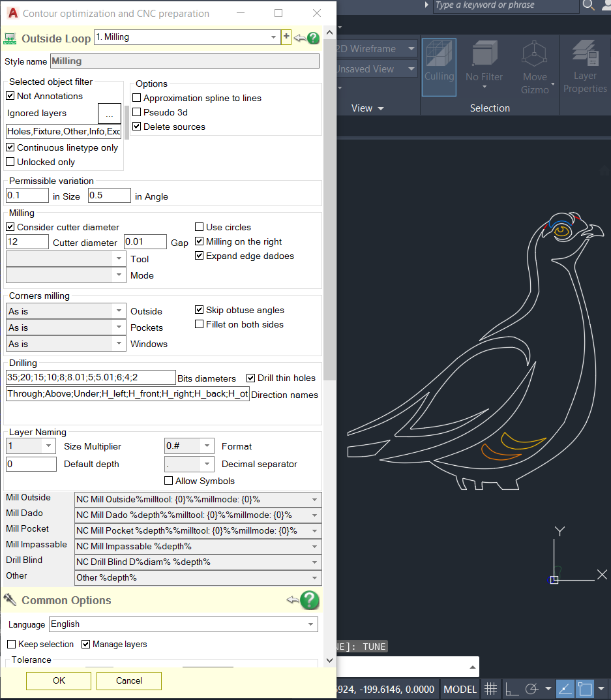Toggle polar tracking icon in status bar
The height and width of the screenshot is (700, 611).
click(532, 689)
